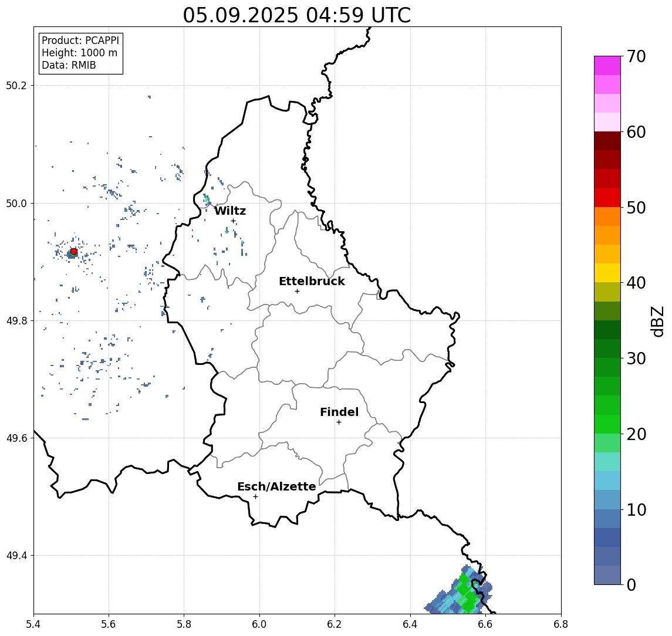
Task: Click the colorbar tick label 40
Action: (636, 283)
